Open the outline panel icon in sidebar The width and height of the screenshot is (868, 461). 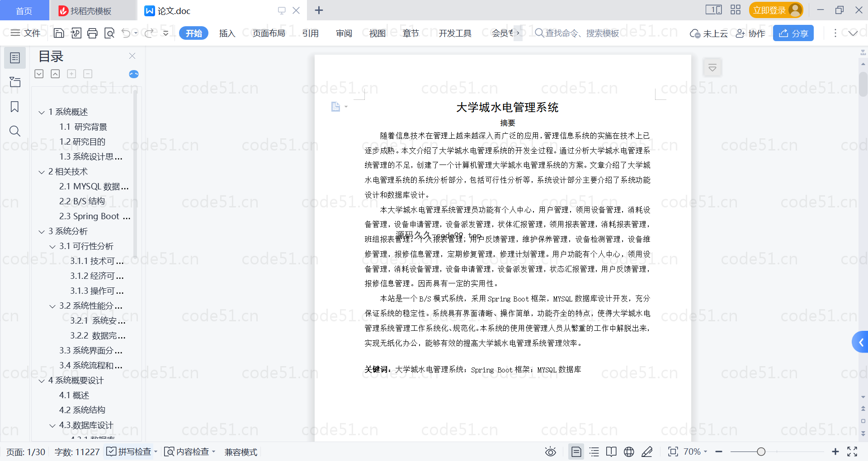pos(15,58)
